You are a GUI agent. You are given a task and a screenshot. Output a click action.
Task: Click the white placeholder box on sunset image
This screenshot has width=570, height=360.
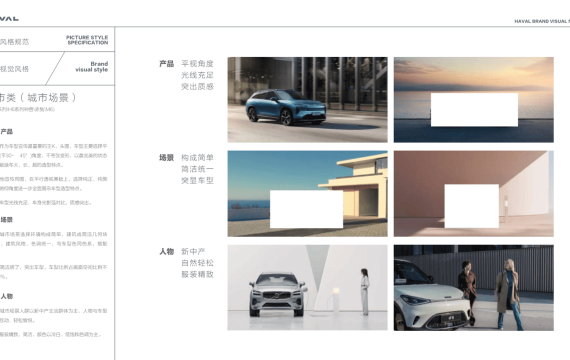tap(474, 110)
